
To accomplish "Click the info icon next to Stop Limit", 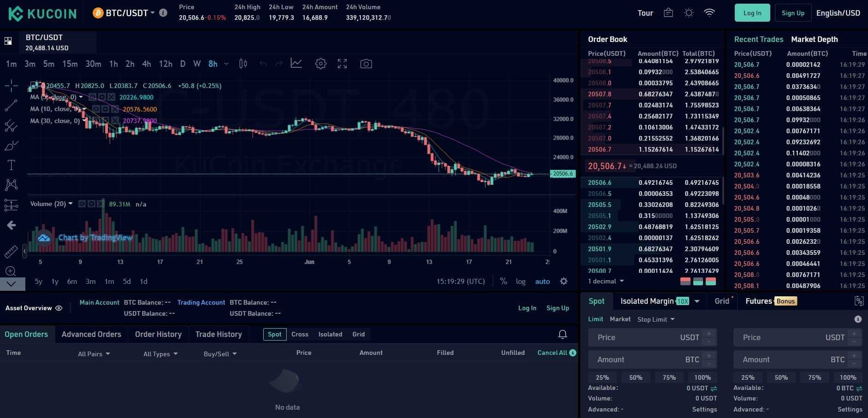I will tap(858, 319).
